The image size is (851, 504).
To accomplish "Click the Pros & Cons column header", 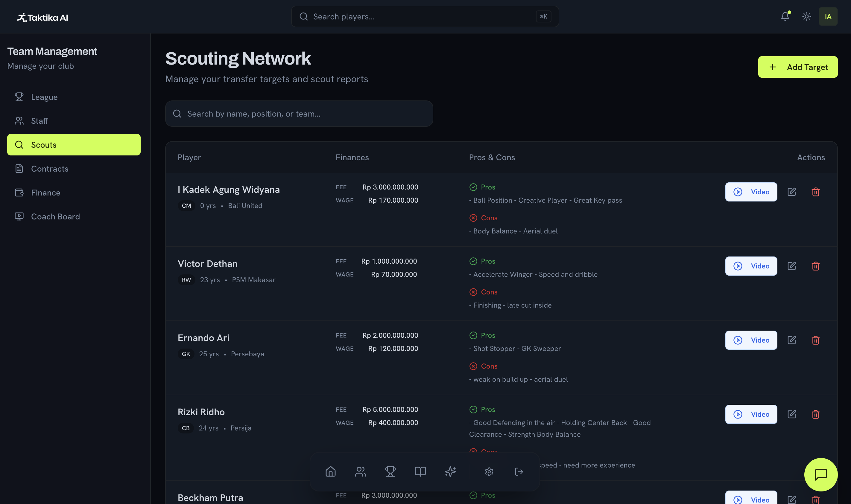I will pos(492,157).
